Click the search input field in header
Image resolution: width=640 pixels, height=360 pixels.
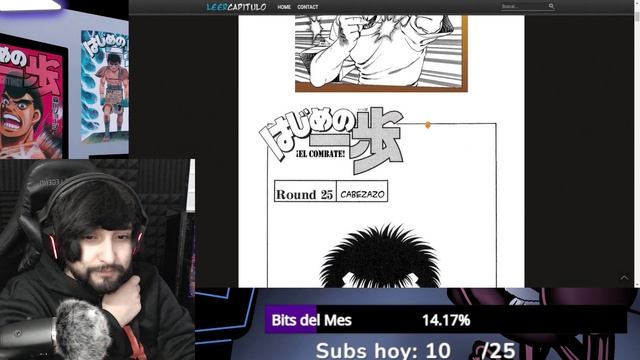[524, 6]
